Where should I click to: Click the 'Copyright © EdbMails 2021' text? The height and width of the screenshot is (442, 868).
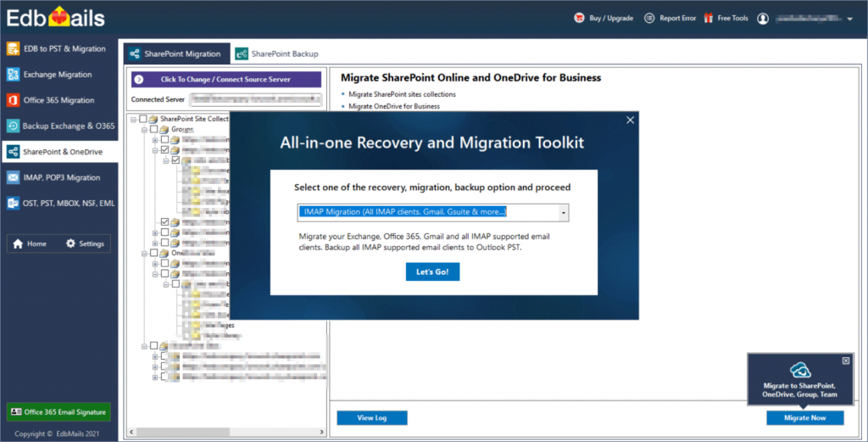coord(57,434)
